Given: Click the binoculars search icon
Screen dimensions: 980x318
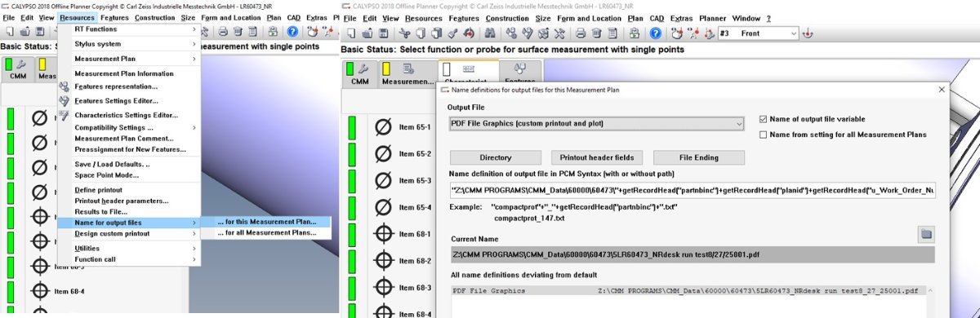Looking at the screenshot, I should point(488,33).
